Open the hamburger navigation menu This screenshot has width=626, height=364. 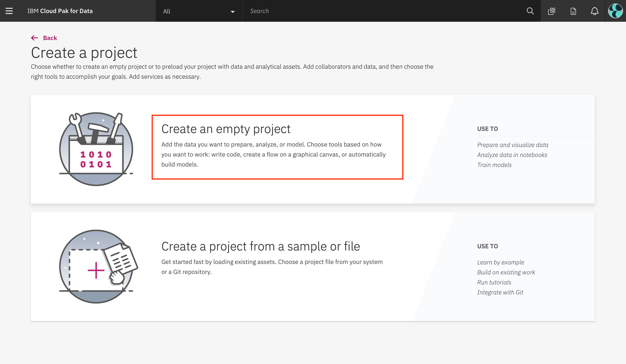[9, 11]
